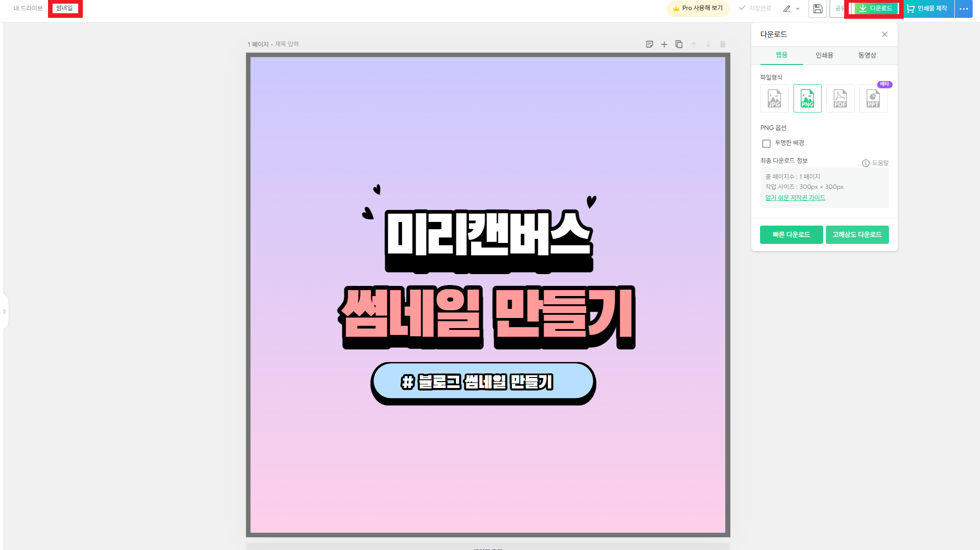The width and height of the screenshot is (980, 550).
Task: Click 고해상도 다운로드 high-resolution button
Action: pos(857,235)
